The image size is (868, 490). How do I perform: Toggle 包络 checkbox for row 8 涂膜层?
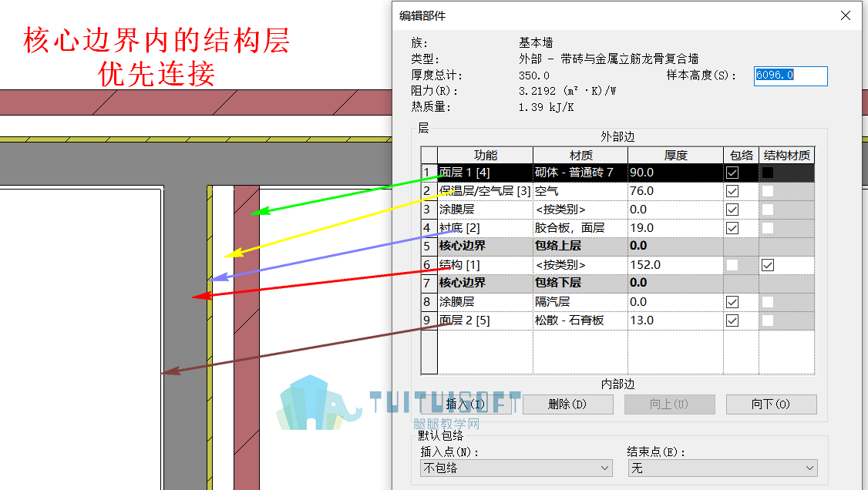pyautogui.click(x=732, y=302)
